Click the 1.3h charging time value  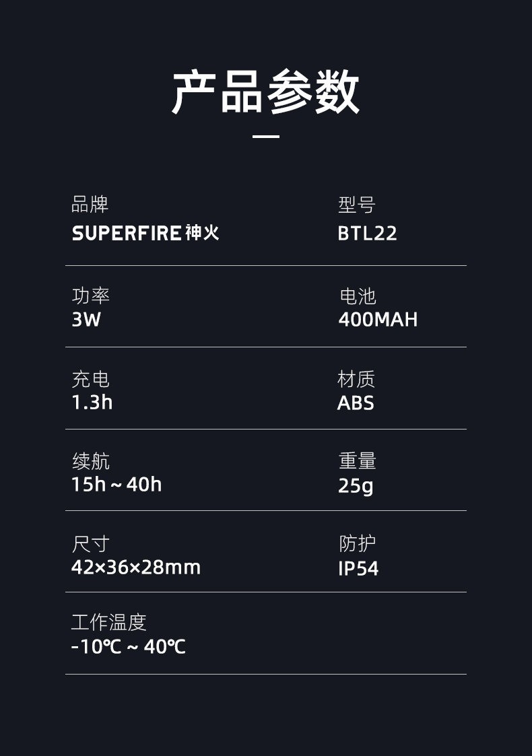(92, 402)
